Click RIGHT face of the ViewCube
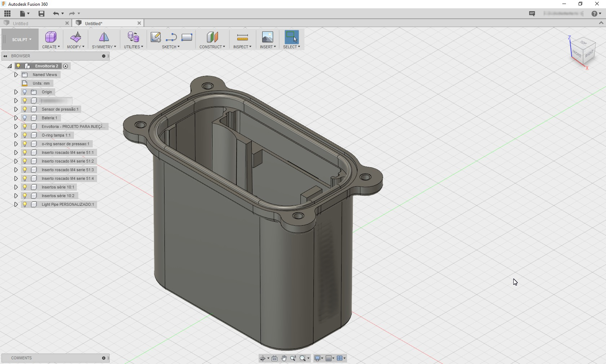Screen dimensions: 606x364 pyautogui.click(x=589, y=54)
